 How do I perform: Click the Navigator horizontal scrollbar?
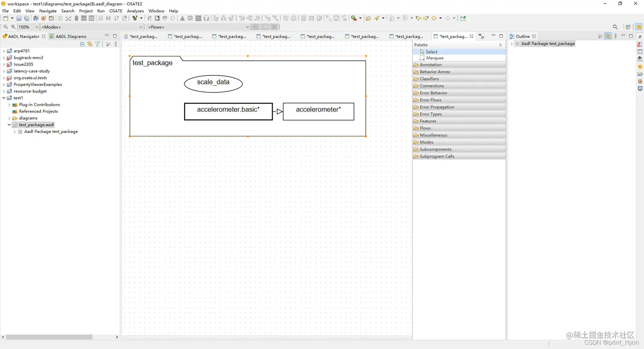point(49,337)
